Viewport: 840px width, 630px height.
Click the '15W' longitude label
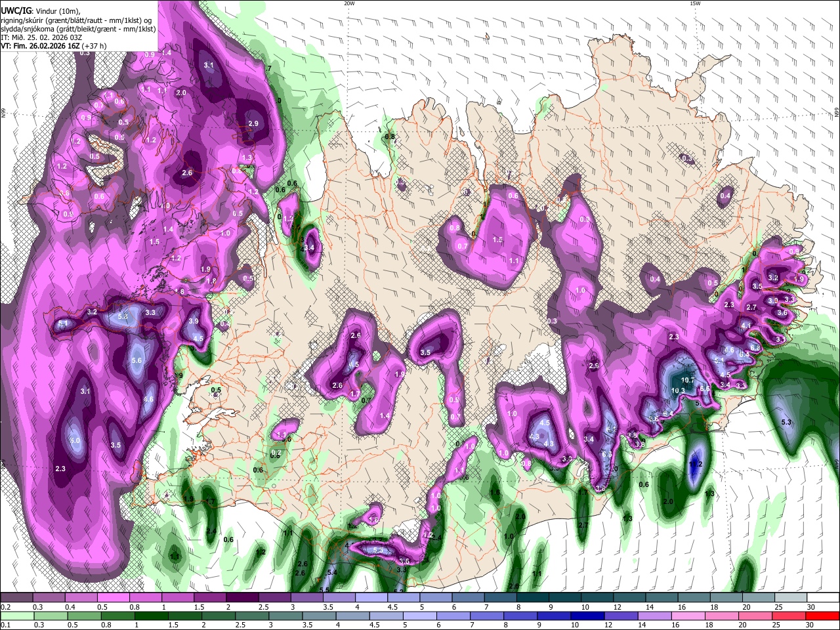click(695, 3)
